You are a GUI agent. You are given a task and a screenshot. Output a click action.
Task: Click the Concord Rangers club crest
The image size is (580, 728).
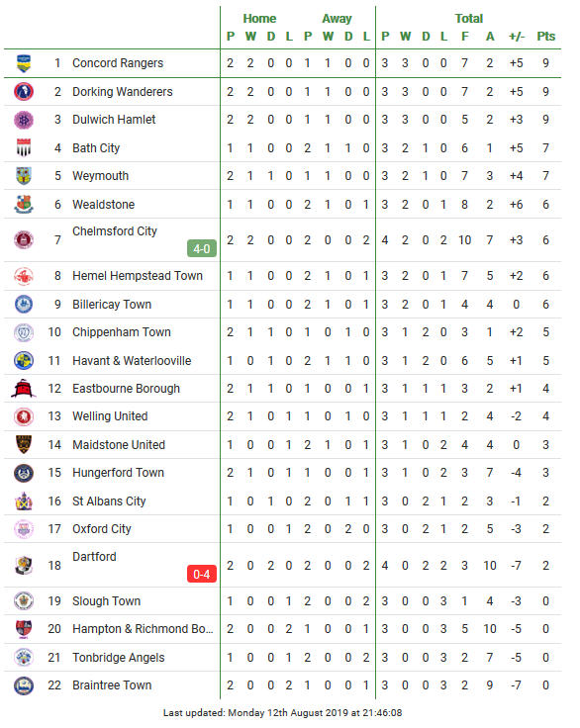click(24, 63)
